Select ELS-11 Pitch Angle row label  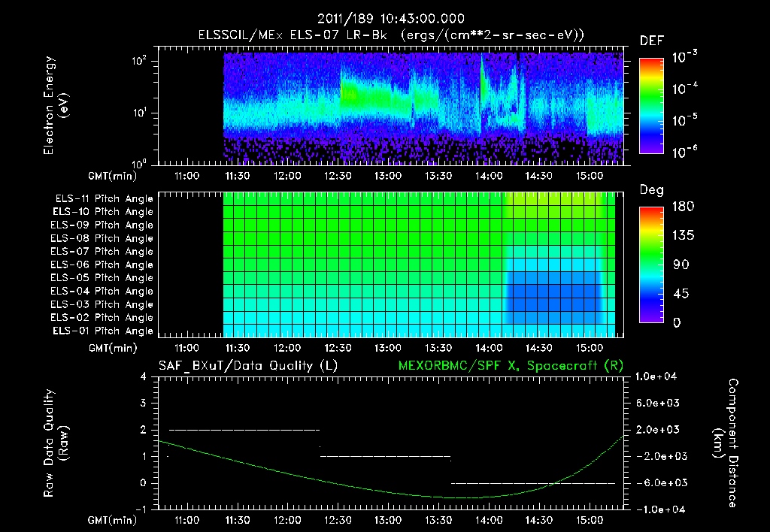point(104,199)
